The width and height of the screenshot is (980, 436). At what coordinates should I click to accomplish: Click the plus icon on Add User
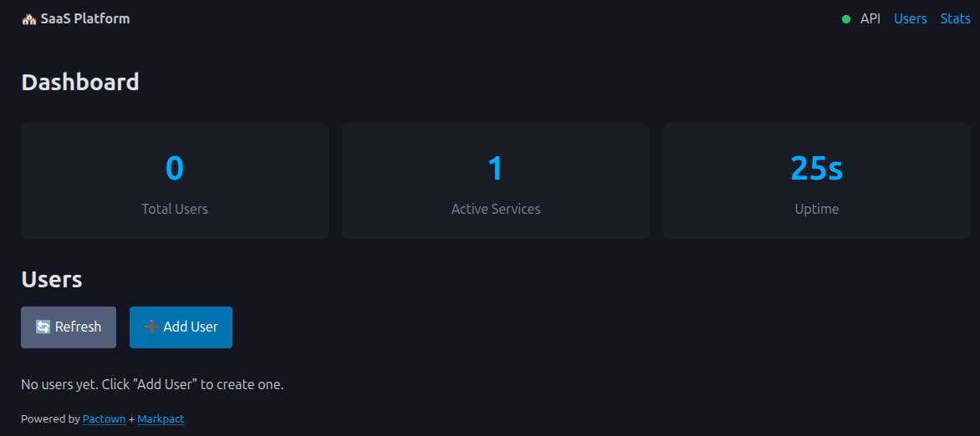point(151,327)
